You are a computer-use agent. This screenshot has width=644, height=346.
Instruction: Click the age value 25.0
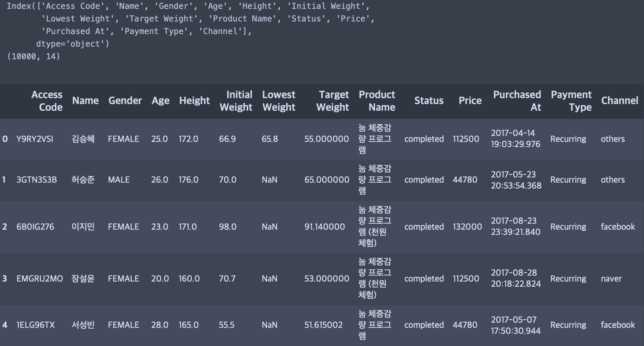point(160,139)
